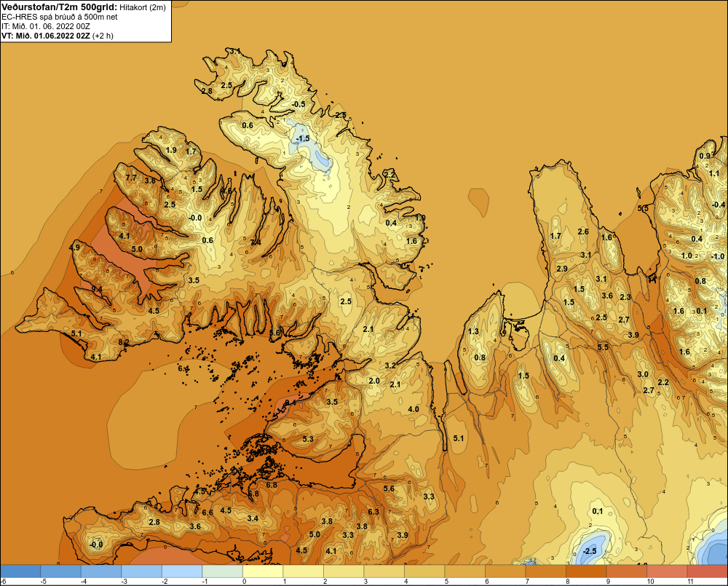Click the '-1.5' temperature value on the glacier
The image size is (728, 586).
(303, 139)
